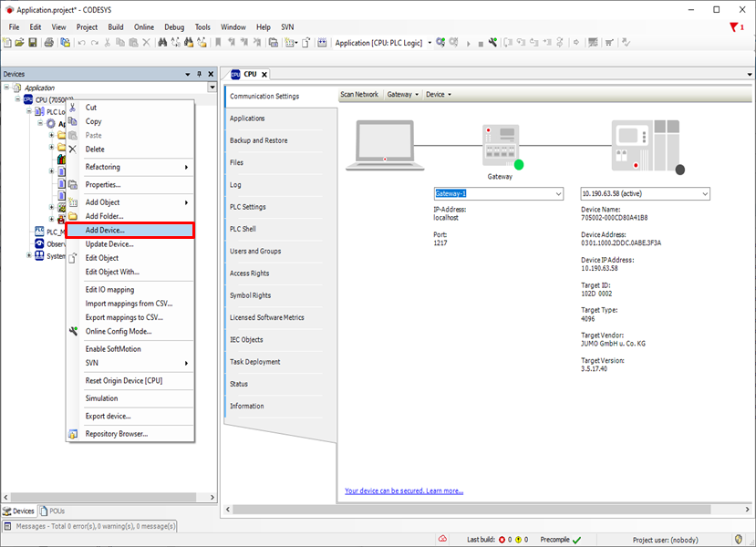Viewport: 756px width, 547px height.
Task: Open the SVN menu in the menu bar
Action: point(287,27)
